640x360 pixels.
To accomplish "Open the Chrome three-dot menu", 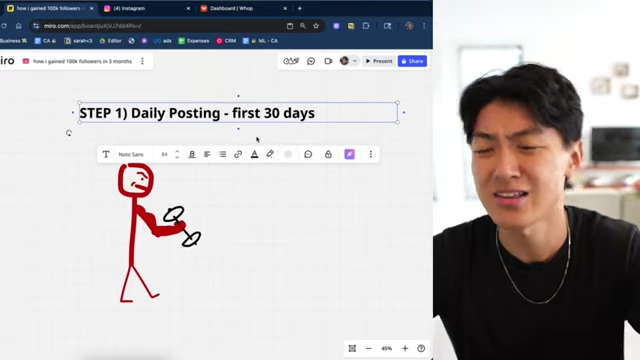I will [424, 26].
